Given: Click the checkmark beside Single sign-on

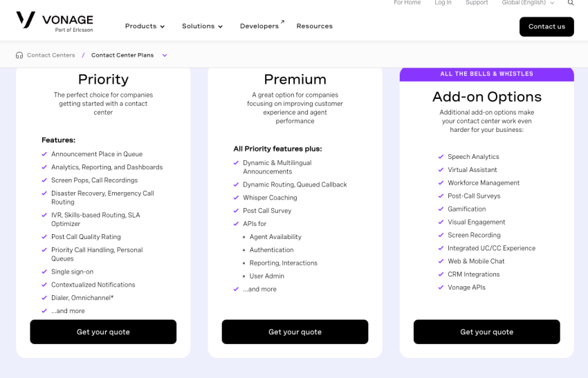Looking at the screenshot, I should pyautogui.click(x=44, y=272).
